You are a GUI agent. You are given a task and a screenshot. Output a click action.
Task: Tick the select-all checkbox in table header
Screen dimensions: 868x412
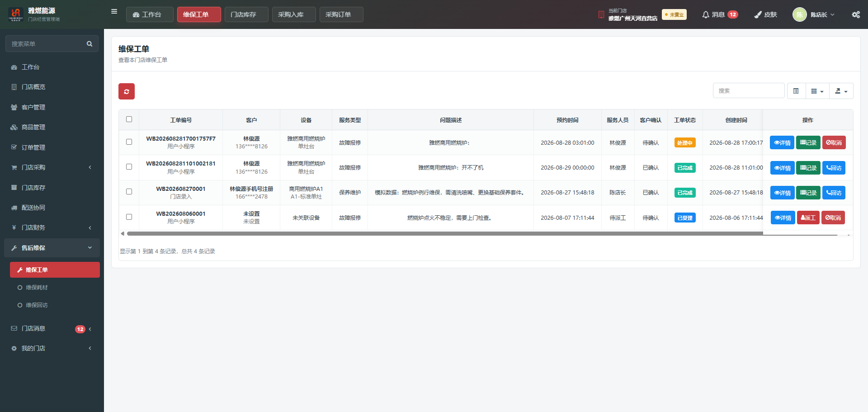pyautogui.click(x=129, y=119)
